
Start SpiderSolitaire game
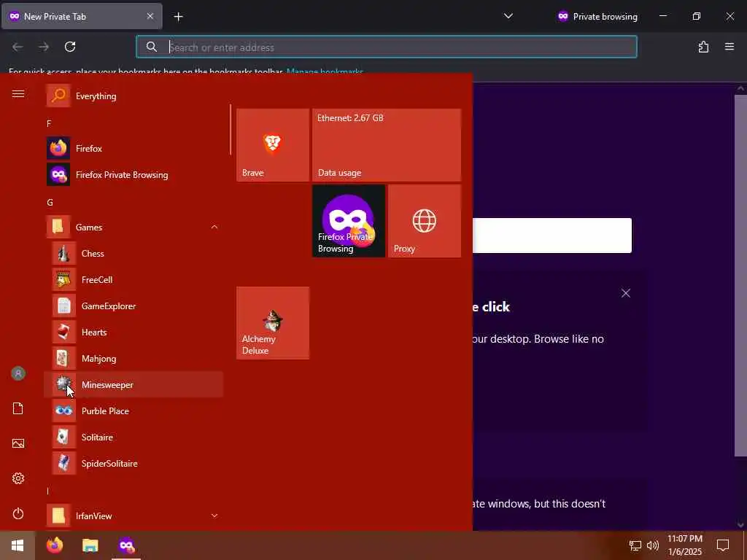[133, 463]
